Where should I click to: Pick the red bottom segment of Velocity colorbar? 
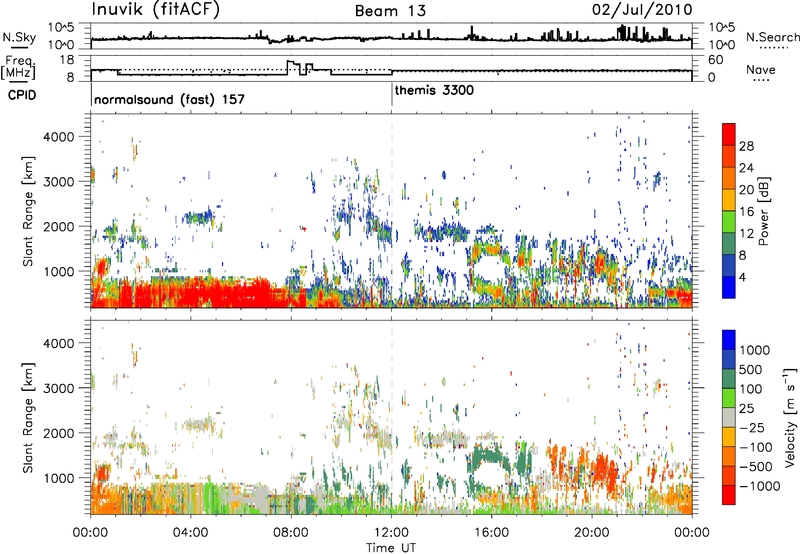click(x=729, y=495)
